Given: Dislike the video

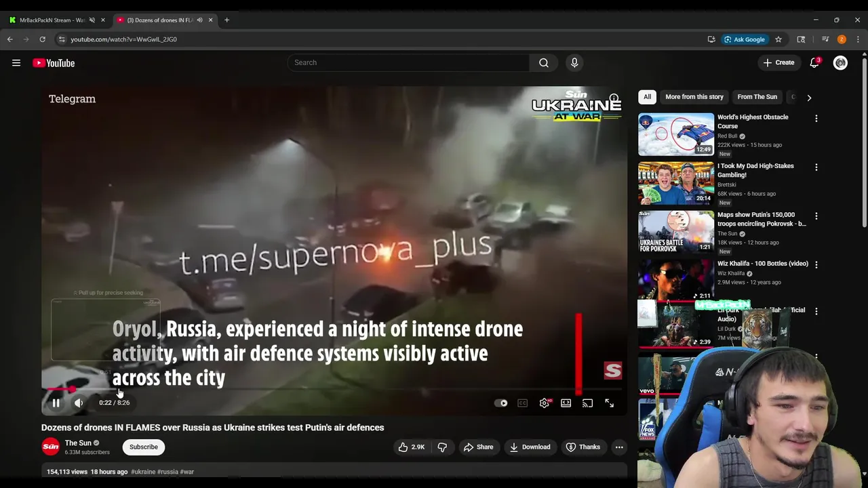Looking at the screenshot, I should click(x=442, y=447).
